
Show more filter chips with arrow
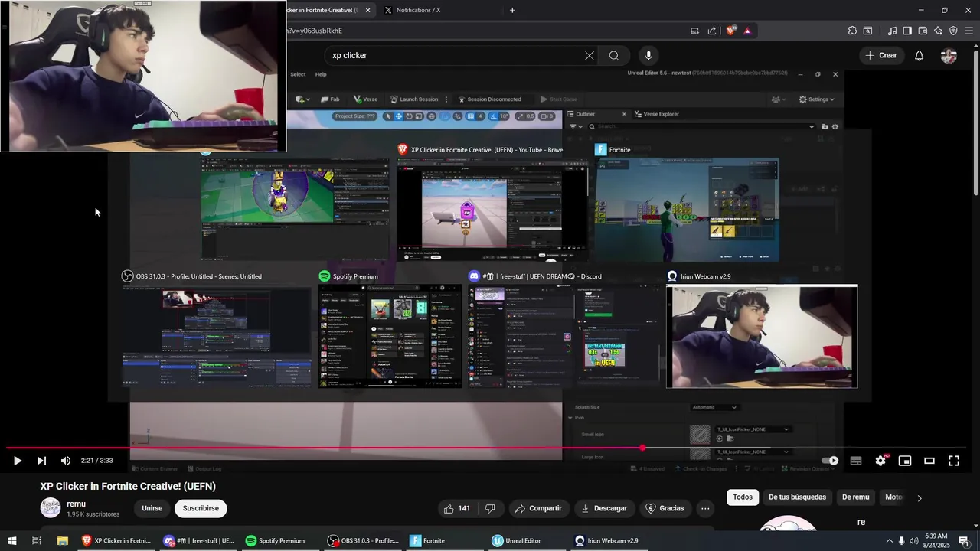(x=920, y=497)
